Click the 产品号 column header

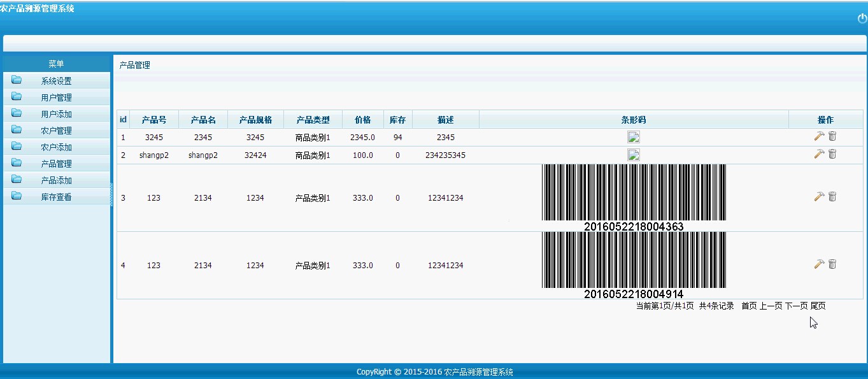(x=153, y=120)
